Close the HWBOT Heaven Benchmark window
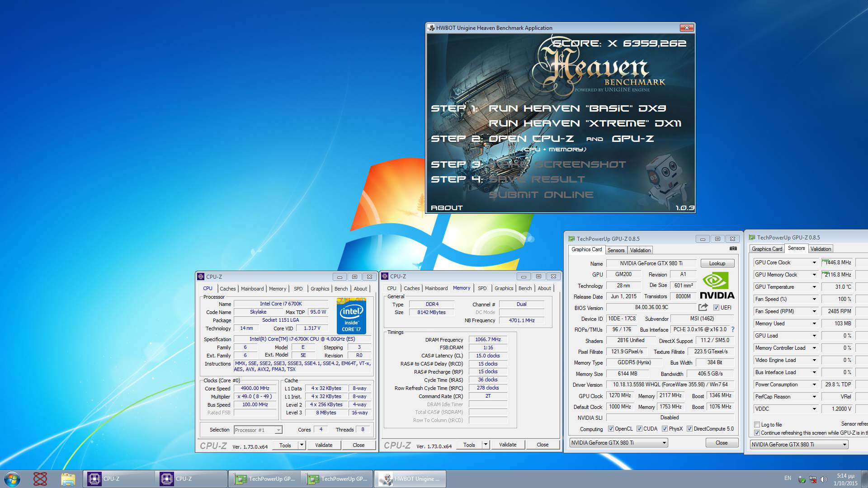The image size is (868, 488). [x=687, y=28]
